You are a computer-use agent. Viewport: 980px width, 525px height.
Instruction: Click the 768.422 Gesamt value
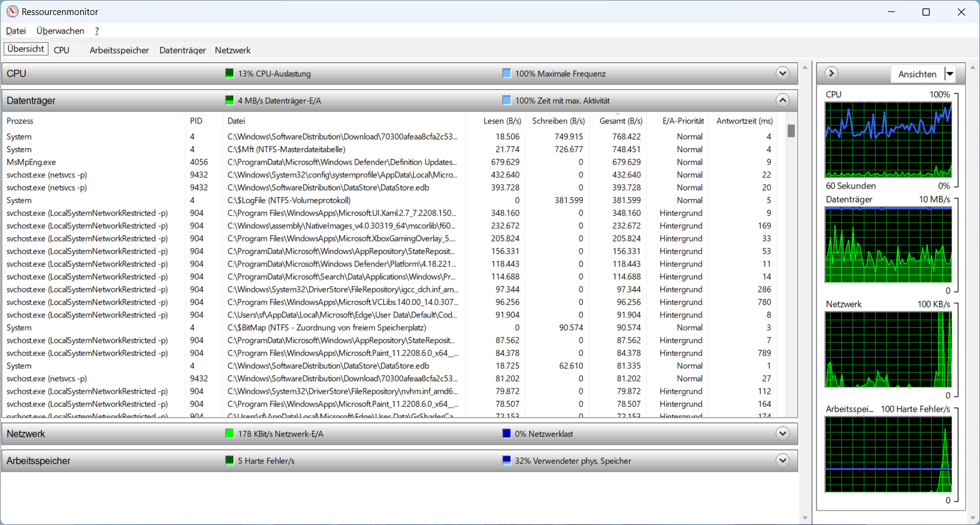(626, 137)
